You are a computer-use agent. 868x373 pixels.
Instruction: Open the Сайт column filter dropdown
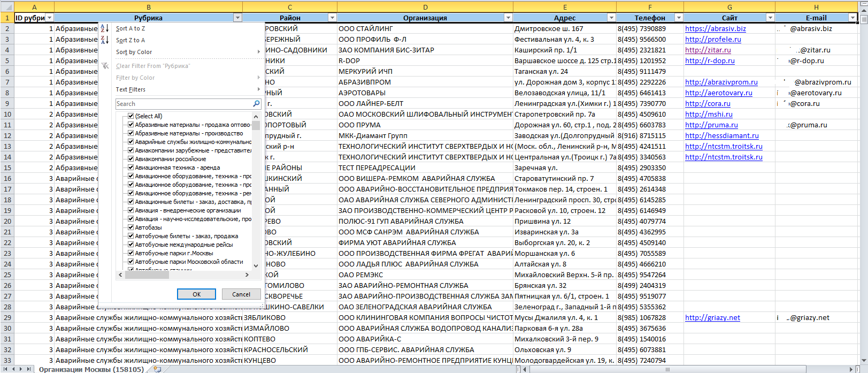(770, 18)
